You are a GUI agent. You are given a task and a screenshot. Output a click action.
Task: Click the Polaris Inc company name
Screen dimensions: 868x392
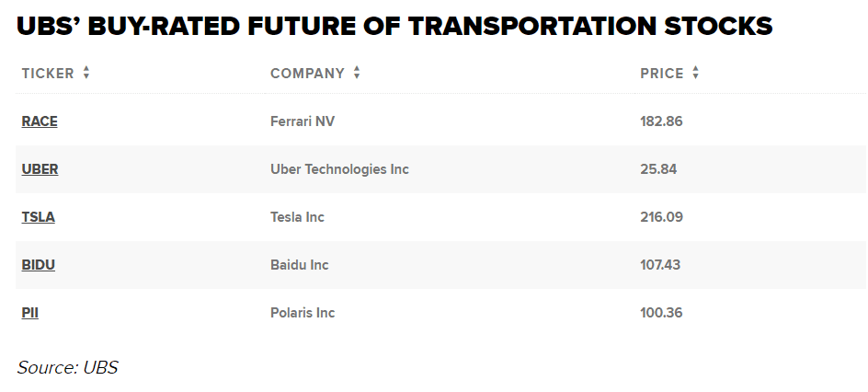click(x=303, y=313)
